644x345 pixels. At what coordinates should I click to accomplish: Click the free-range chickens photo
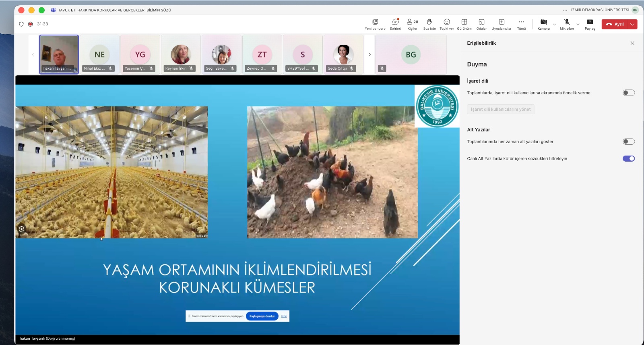pos(332,172)
